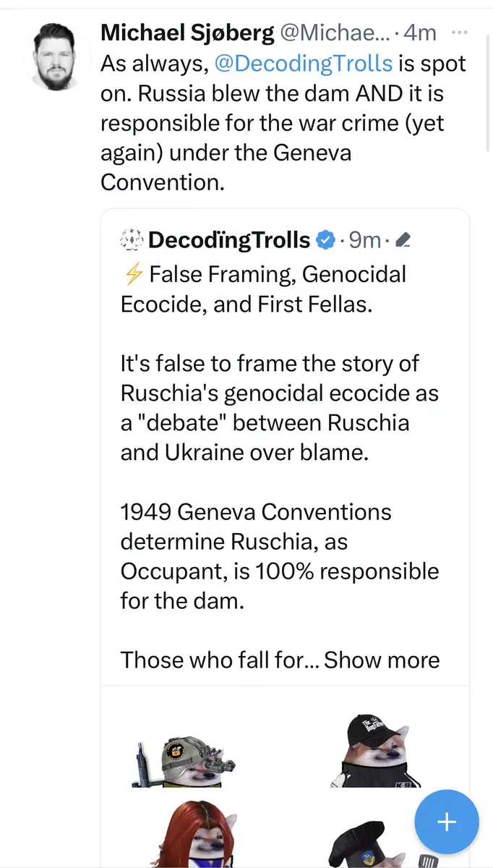This screenshot has height=868, width=493.
Task: Tap the truncated @Michae... handle
Action: pyautogui.click(x=334, y=33)
